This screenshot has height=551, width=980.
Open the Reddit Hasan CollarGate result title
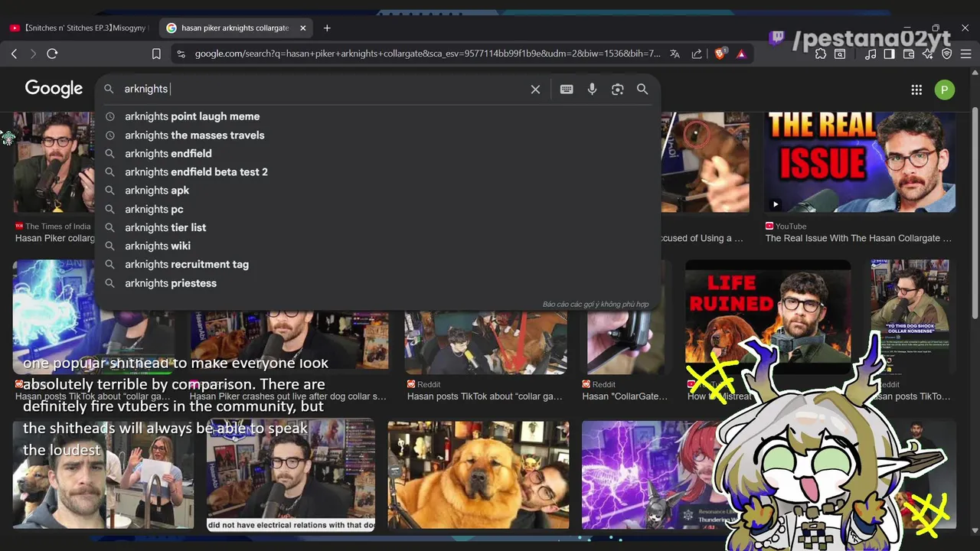(625, 396)
